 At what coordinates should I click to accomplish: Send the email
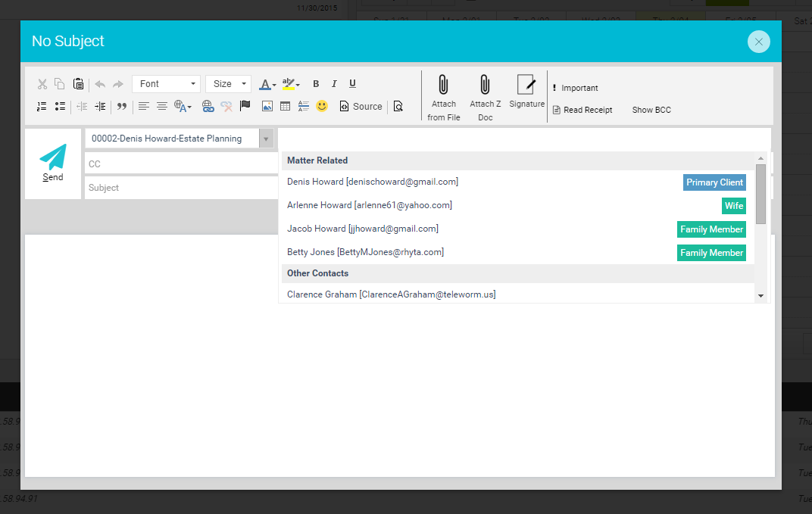[x=53, y=163]
